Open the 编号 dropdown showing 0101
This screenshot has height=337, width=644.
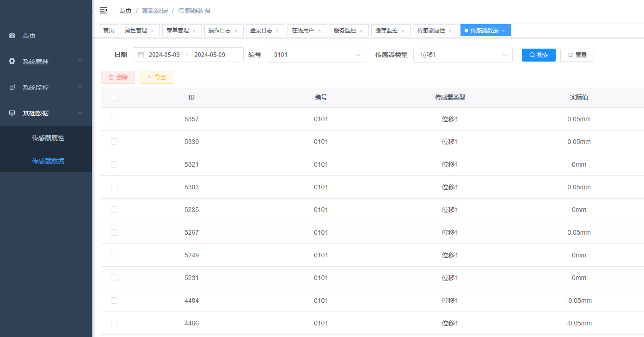(316, 55)
